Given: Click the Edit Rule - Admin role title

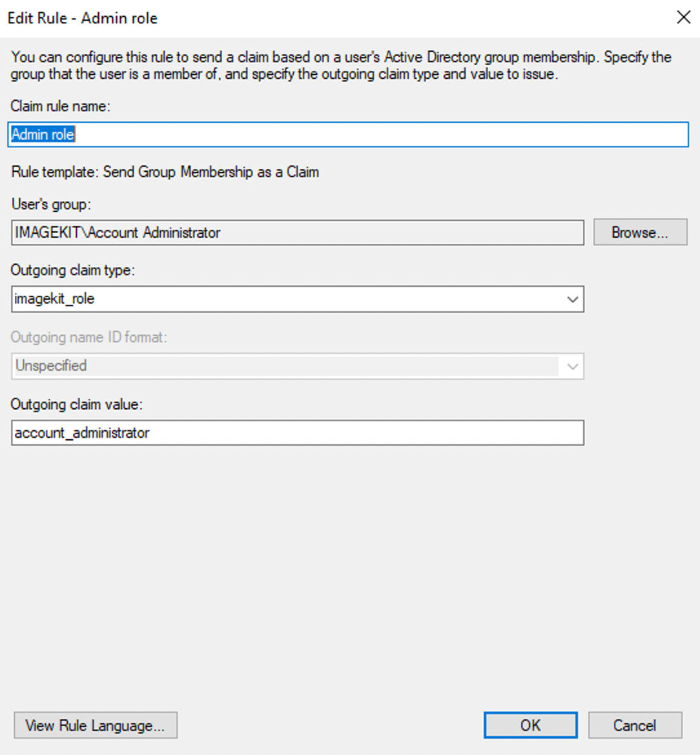Looking at the screenshot, I should tap(82, 18).
